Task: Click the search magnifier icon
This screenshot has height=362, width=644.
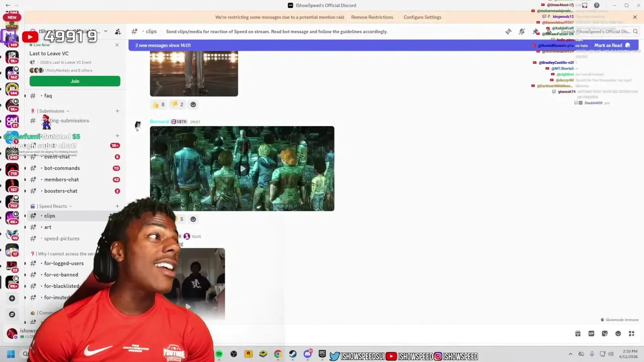Action: point(635,32)
